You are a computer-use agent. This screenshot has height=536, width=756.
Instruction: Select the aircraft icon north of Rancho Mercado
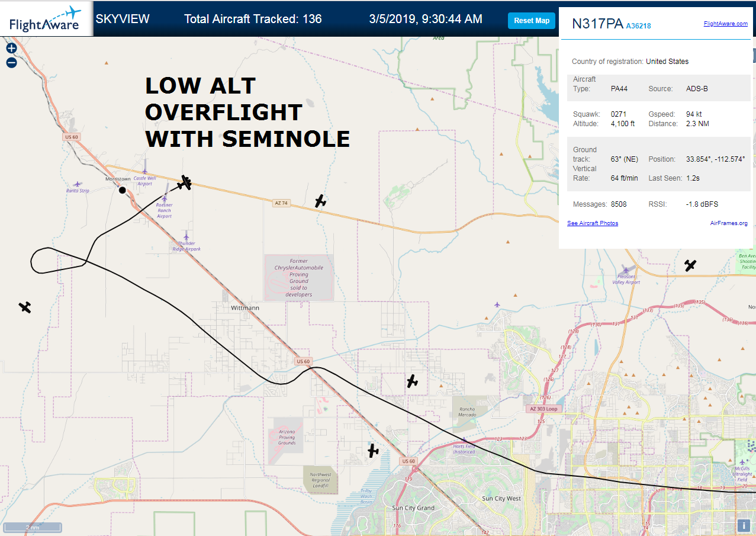(413, 381)
